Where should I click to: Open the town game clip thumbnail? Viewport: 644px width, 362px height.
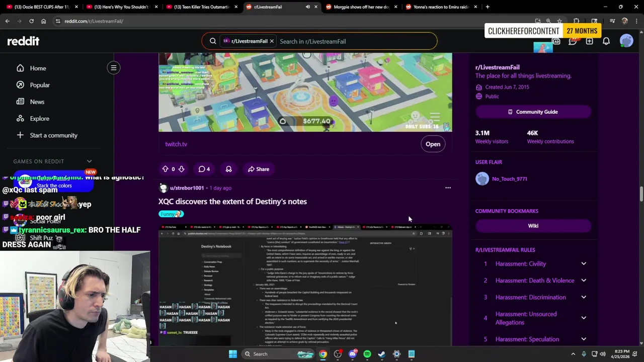(x=305, y=93)
